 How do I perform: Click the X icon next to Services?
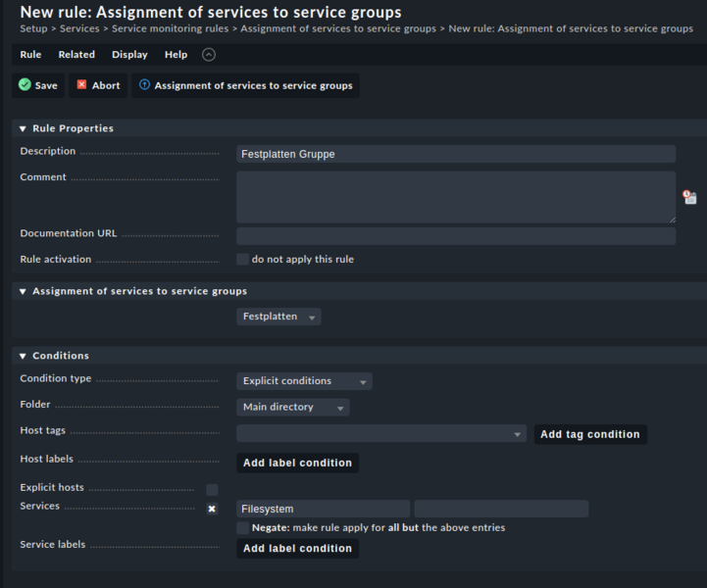click(212, 509)
